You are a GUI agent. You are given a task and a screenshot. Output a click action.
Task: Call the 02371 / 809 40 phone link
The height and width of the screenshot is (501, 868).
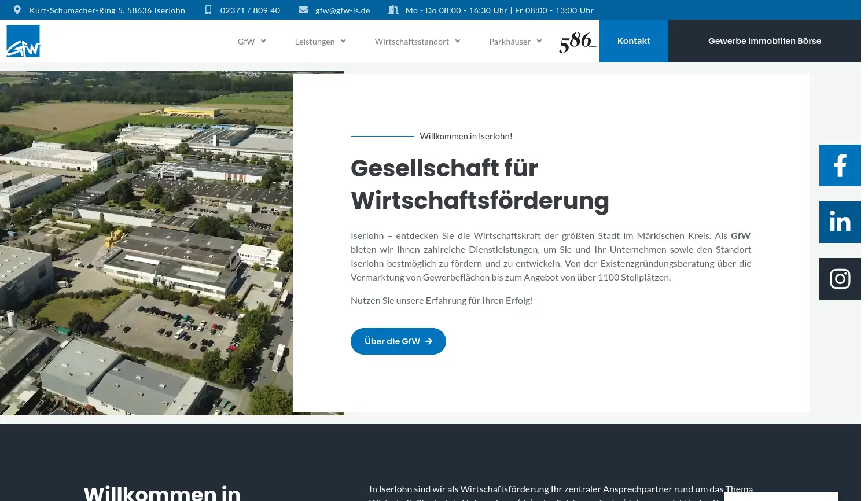click(x=250, y=10)
